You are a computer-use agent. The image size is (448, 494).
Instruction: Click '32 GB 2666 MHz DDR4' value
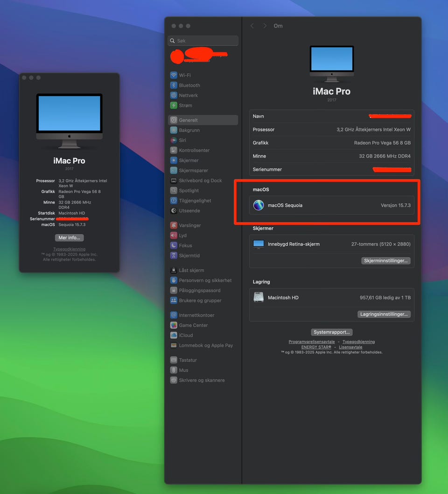[x=385, y=156]
